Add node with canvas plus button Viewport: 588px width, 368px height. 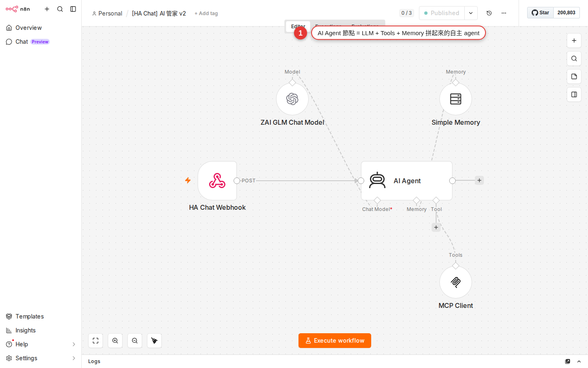click(574, 40)
